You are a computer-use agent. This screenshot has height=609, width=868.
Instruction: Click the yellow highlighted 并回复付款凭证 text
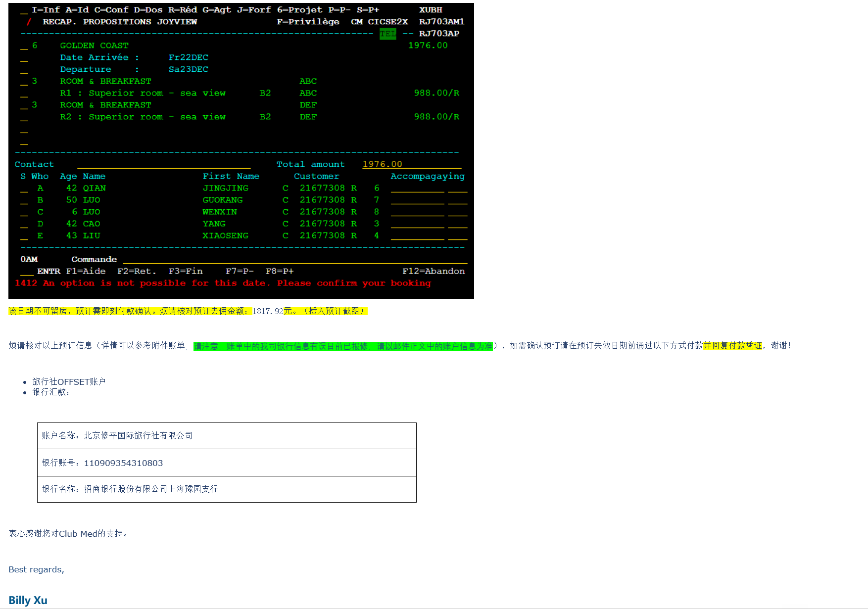(732, 345)
